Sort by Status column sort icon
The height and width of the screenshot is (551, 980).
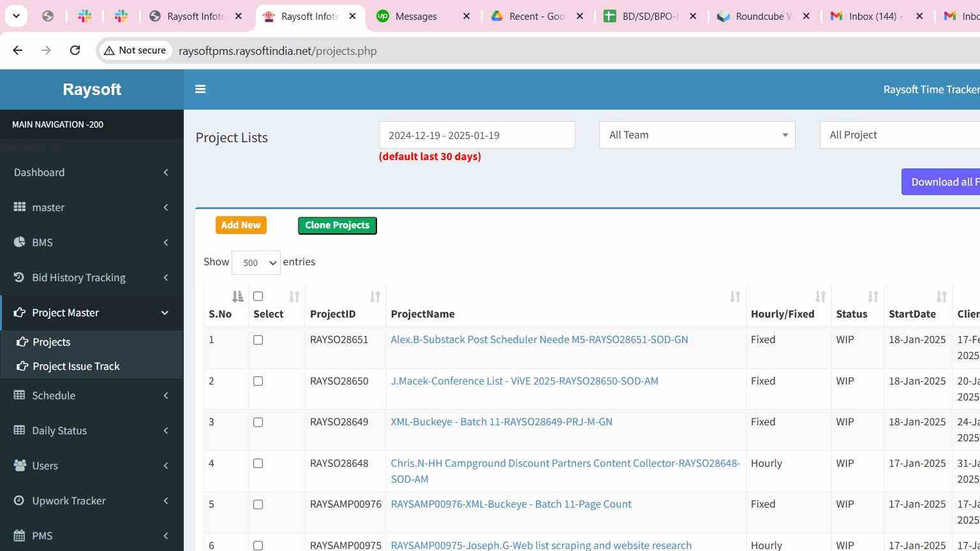point(873,297)
